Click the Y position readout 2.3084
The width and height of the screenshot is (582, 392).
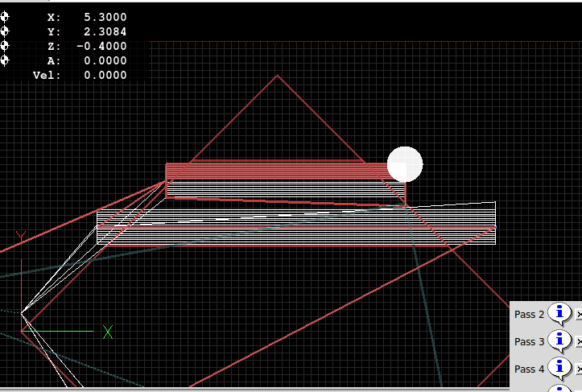coord(105,31)
